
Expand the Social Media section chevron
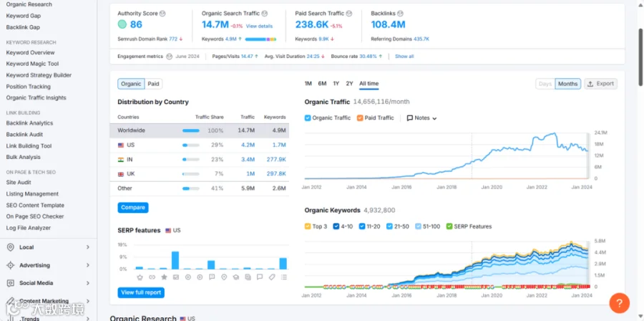[x=88, y=283]
